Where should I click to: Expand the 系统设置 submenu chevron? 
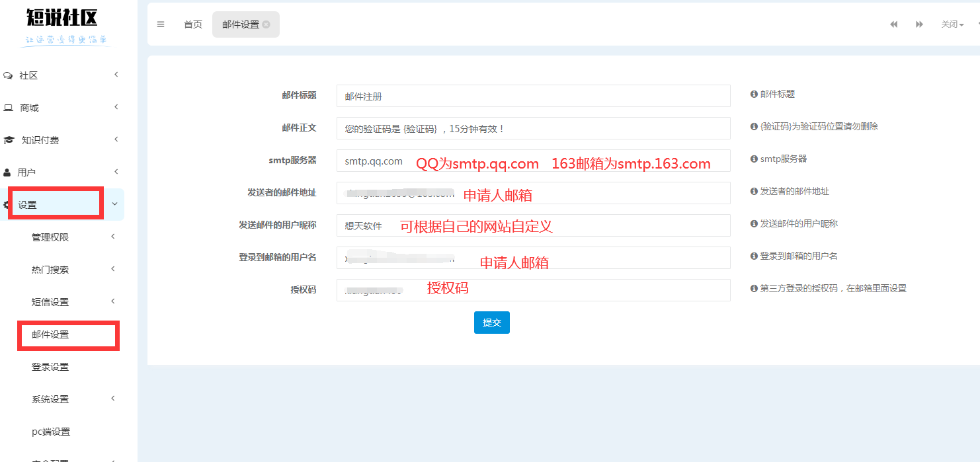pos(113,399)
